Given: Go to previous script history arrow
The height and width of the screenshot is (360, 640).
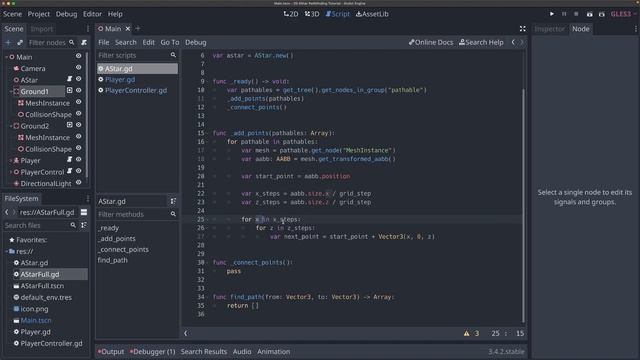Looking at the screenshot, I should 513,42.
